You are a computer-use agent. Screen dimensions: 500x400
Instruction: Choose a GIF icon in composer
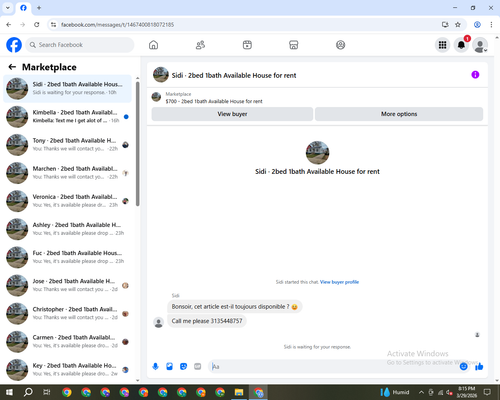point(198,367)
